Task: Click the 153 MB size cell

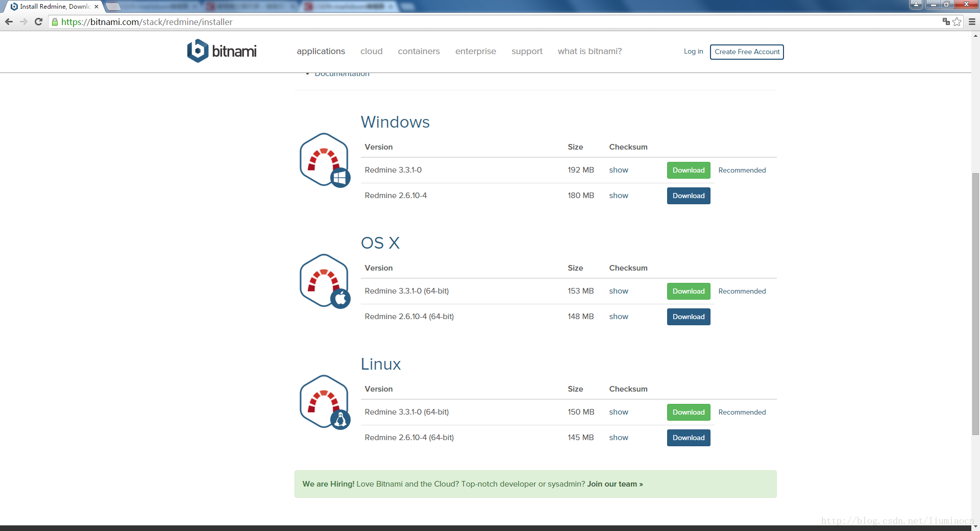Action: tap(581, 291)
